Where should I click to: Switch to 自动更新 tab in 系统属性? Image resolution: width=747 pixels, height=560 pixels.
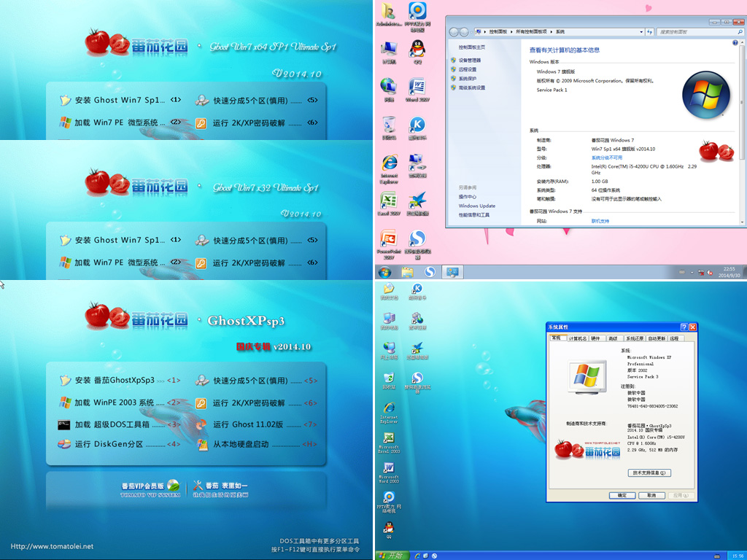click(x=657, y=338)
